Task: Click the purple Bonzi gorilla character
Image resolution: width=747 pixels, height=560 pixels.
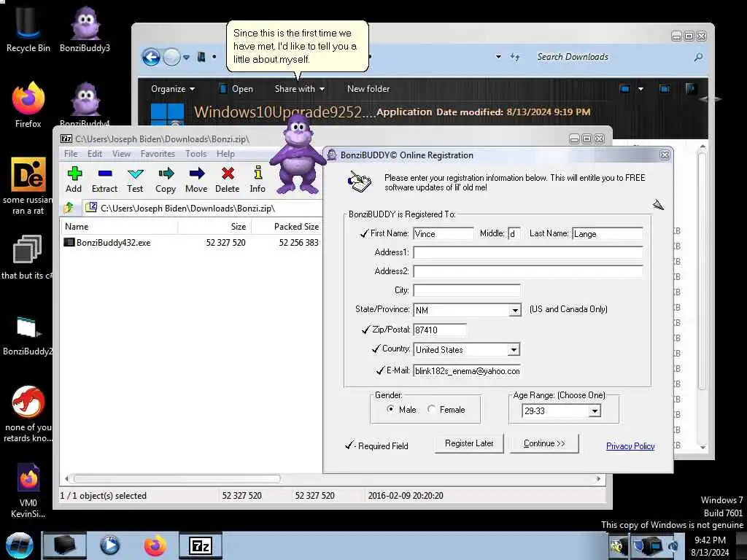Action: [x=298, y=155]
